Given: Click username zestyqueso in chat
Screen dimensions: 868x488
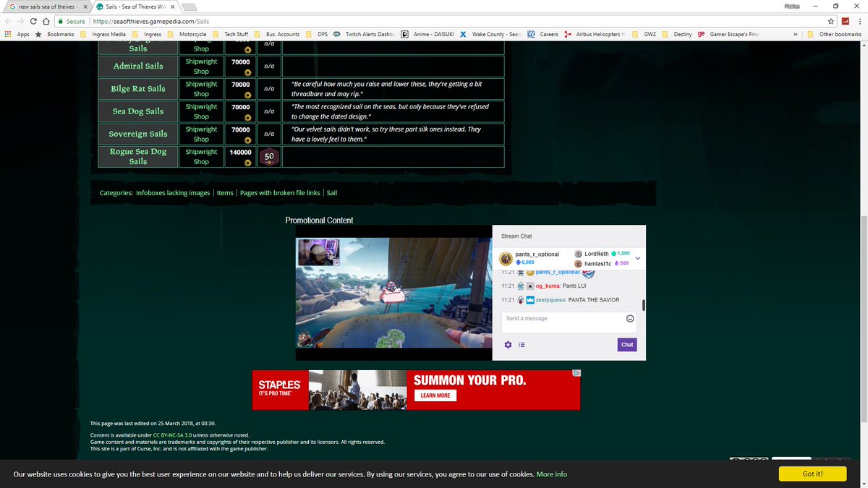Looking at the screenshot, I should [x=550, y=300].
